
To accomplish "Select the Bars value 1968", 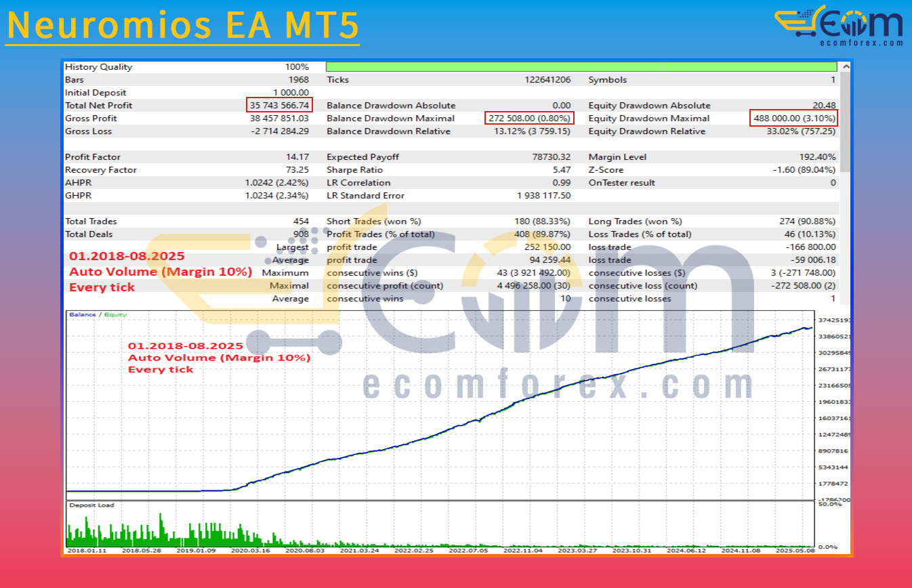I will [x=299, y=80].
